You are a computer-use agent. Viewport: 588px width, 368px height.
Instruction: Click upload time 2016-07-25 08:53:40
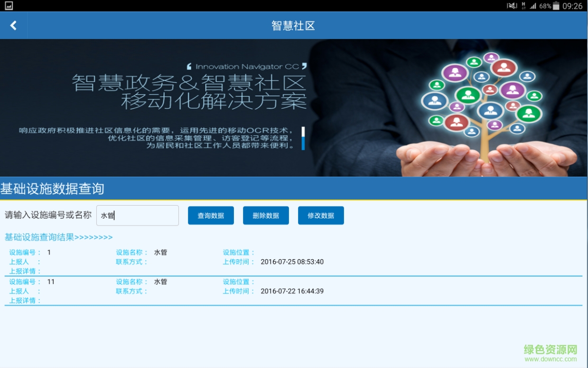tap(292, 262)
